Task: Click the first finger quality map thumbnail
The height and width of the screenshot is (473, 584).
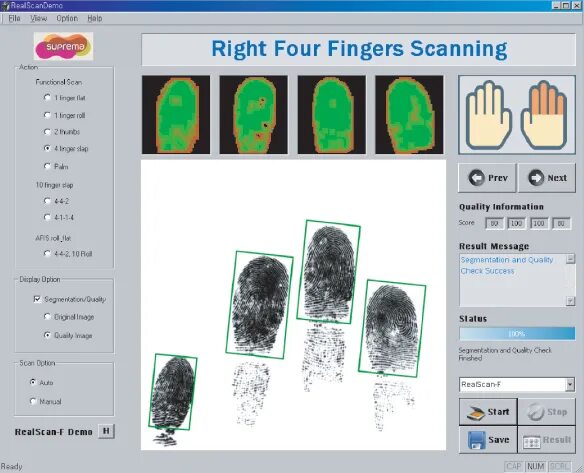Action: point(176,115)
